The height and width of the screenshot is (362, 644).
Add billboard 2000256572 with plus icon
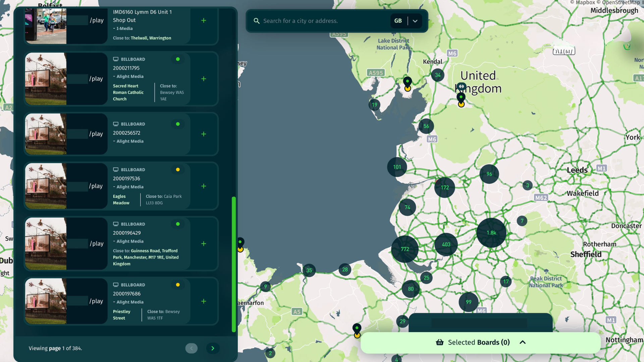[x=204, y=134]
